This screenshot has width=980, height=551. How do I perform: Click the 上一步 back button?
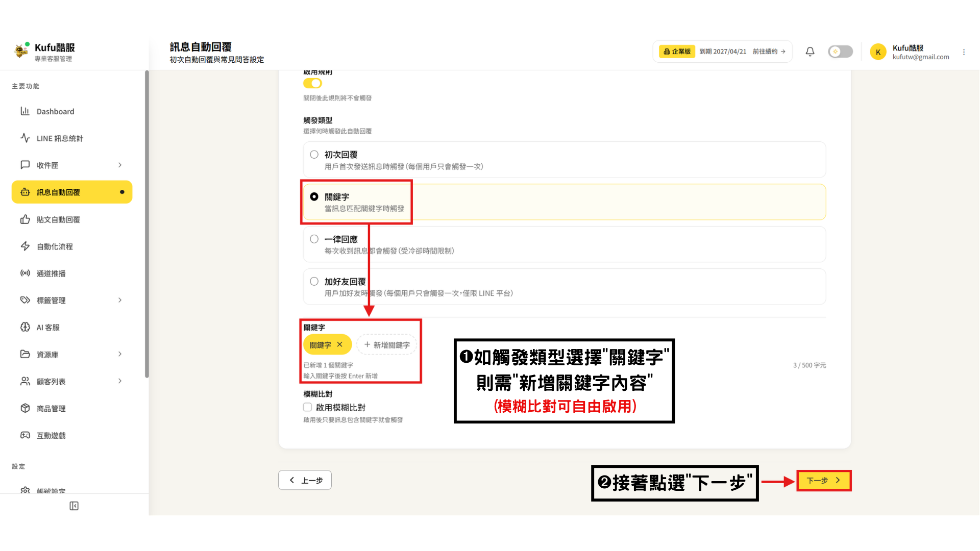coord(305,480)
